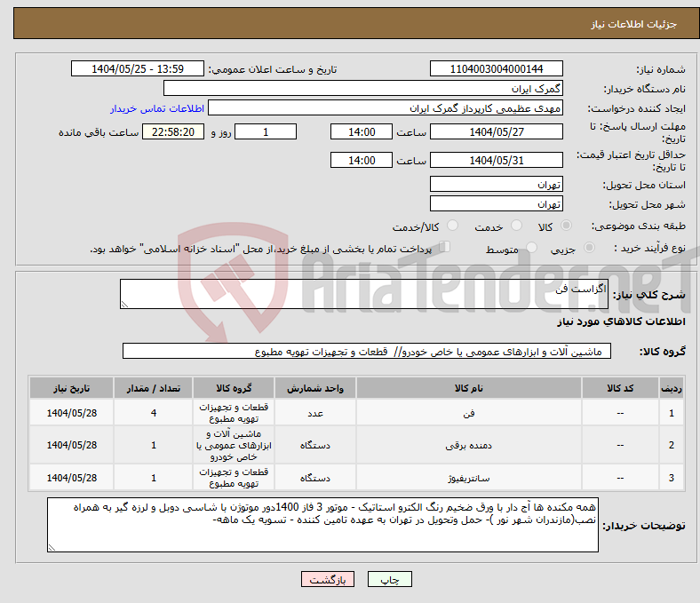
Task: Click the quantity cell 4 in the فن row
Action: (x=154, y=413)
